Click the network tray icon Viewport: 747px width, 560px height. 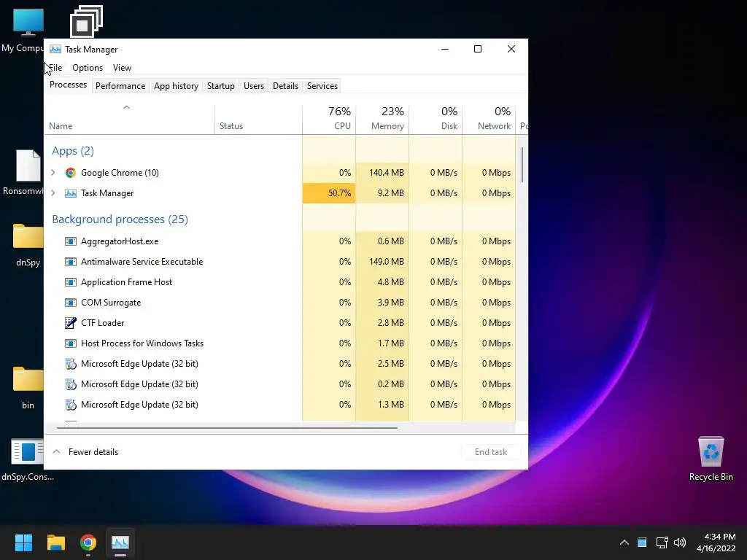pyautogui.click(x=662, y=542)
